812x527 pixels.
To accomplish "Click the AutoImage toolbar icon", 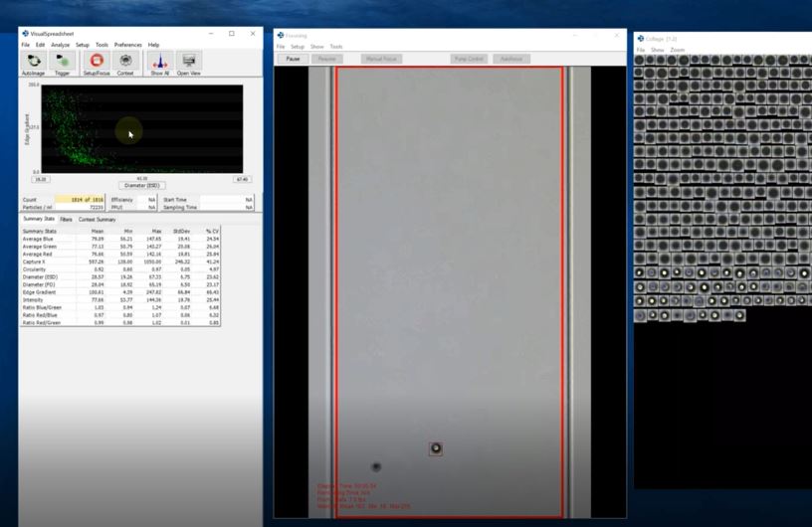I will click(34, 61).
